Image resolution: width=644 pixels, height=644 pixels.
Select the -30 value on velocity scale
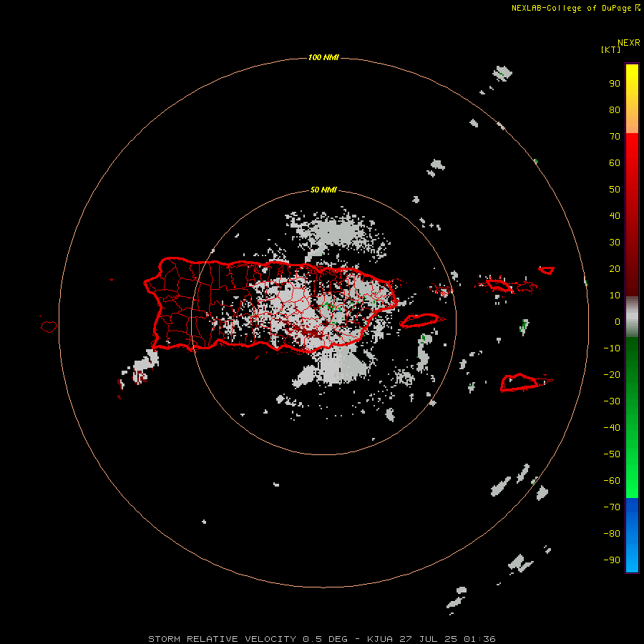pyautogui.click(x=612, y=401)
